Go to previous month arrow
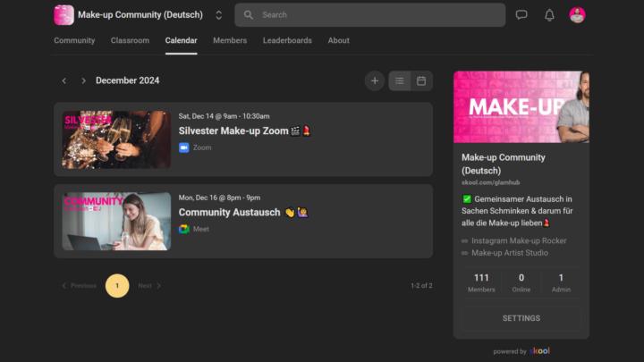644x362 pixels. click(64, 80)
